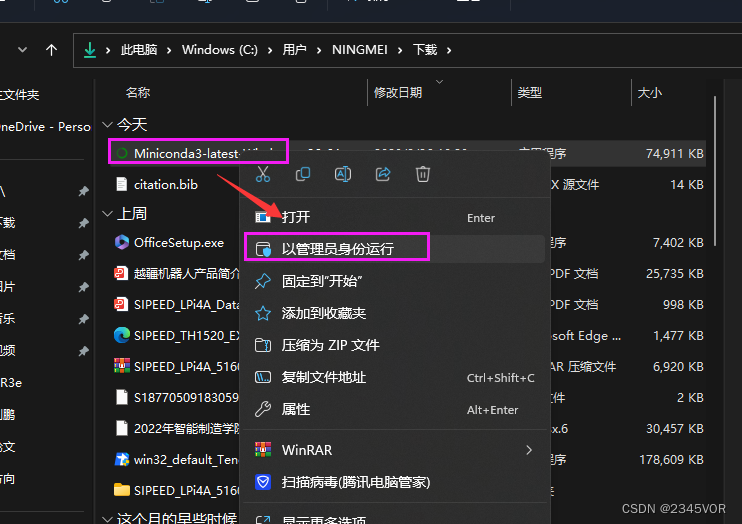
Task: Select the SIPEED_TH1520_EX Edge file
Action: (187, 336)
